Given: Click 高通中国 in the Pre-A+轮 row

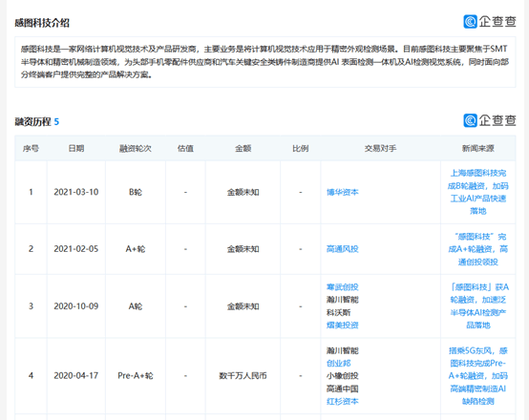Looking at the screenshot, I should [342, 388].
